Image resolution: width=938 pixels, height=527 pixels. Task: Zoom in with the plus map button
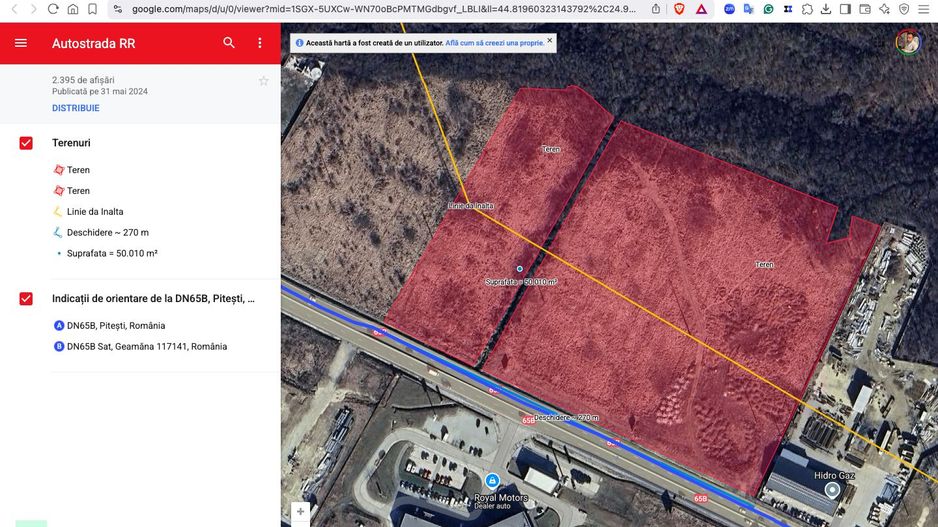pyautogui.click(x=300, y=511)
